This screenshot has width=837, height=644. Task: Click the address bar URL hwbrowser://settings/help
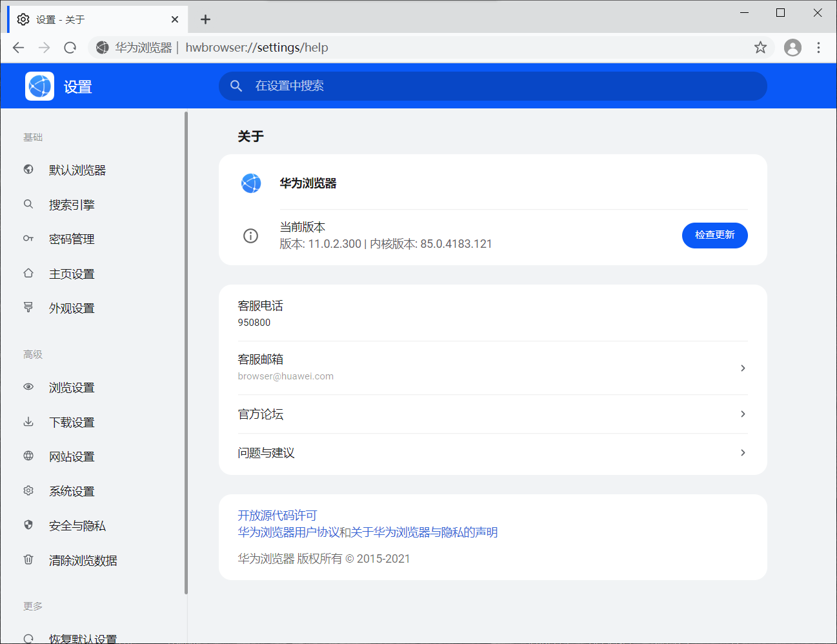pyautogui.click(x=257, y=47)
